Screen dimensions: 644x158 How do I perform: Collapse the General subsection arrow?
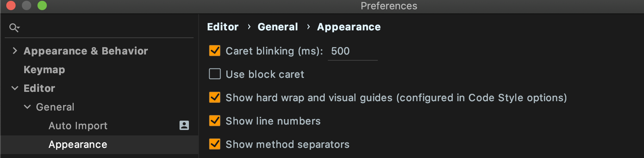coord(27,107)
